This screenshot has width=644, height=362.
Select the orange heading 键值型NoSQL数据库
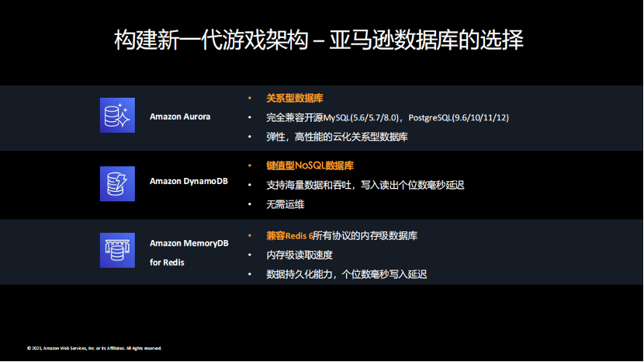coord(310,165)
